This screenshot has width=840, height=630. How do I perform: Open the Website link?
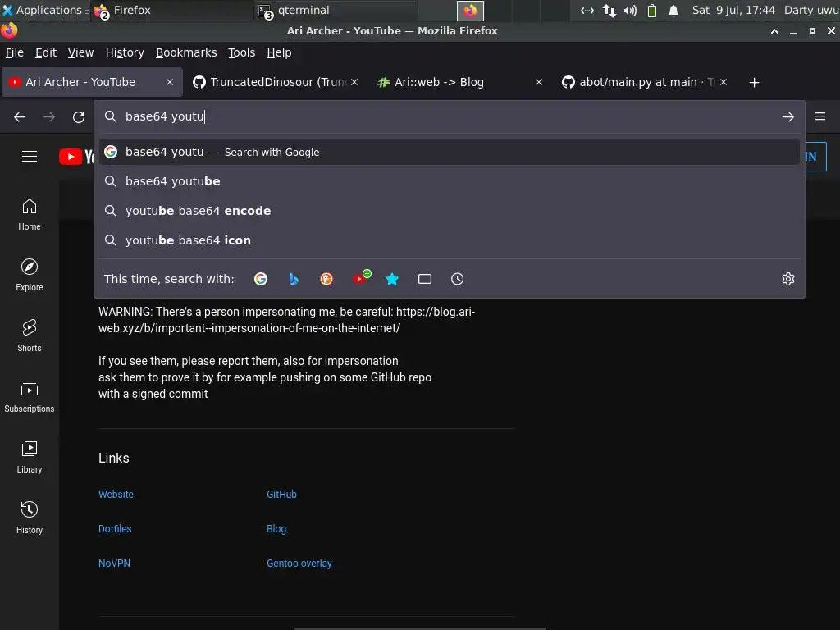(116, 495)
